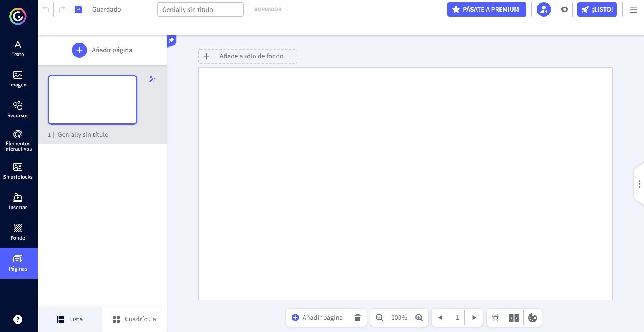Image resolution: width=644 pixels, height=332 pixels.
Task: Open the Imagen panel
Action: click(18, 79)
